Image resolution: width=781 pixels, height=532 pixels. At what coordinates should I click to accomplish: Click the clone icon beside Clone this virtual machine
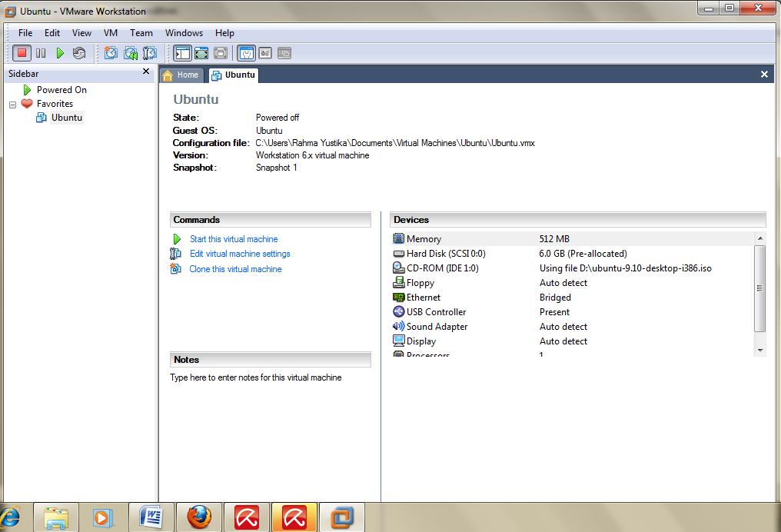click(x=176, y=268)
